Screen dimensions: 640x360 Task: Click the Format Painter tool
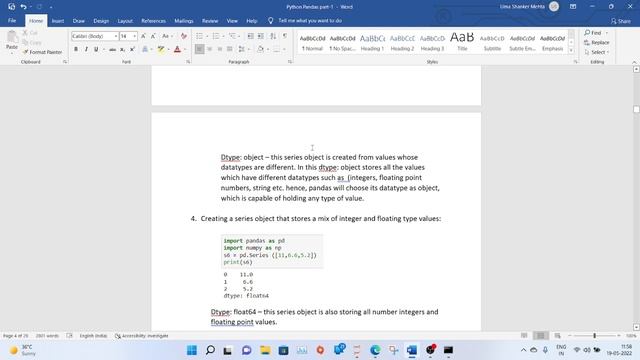click(x=42, y=52)
